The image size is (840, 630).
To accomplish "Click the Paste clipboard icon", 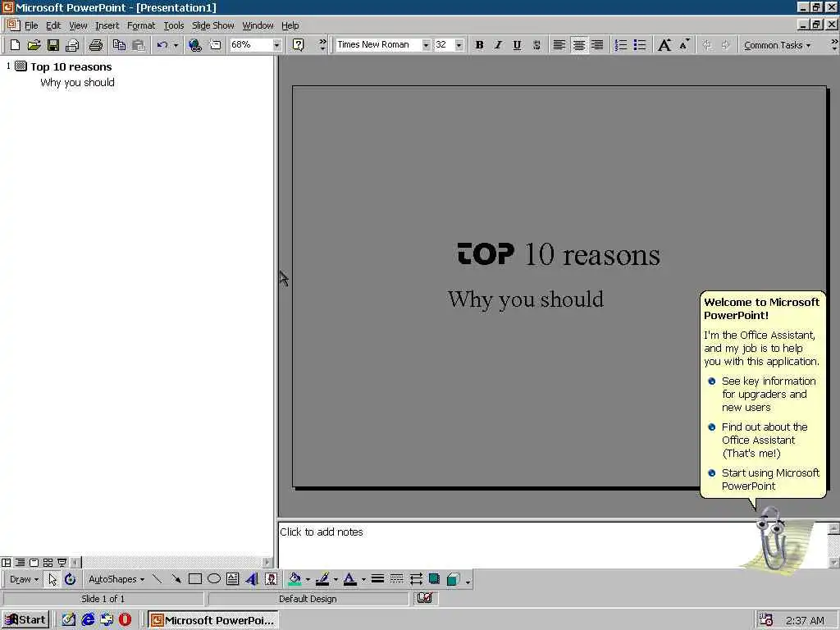I will click(138, 45).
